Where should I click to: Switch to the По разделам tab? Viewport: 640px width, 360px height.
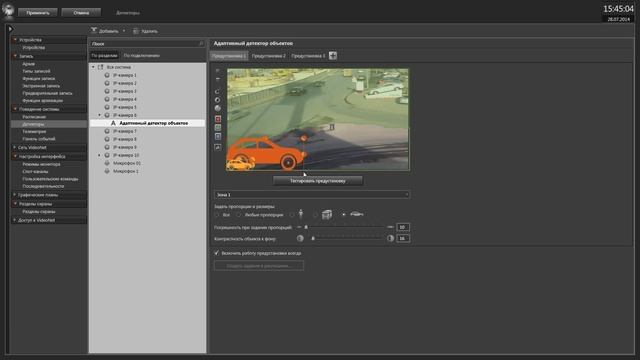pos(104,56)
